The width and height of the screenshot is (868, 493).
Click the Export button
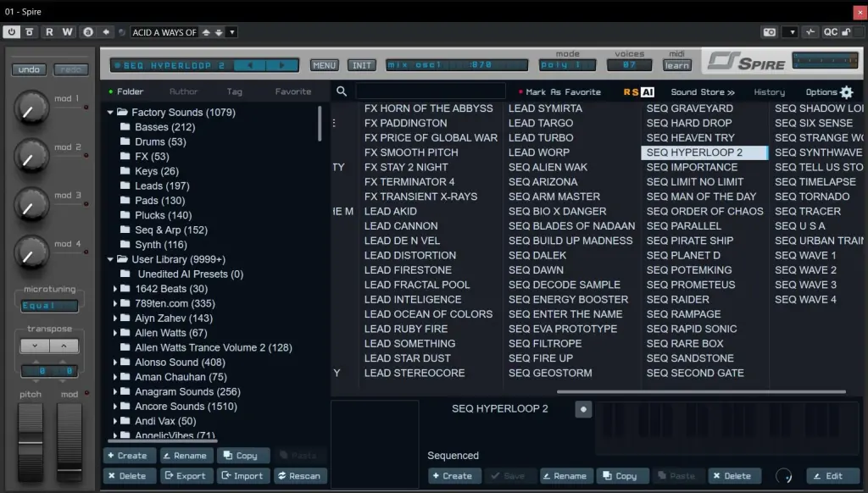coord(186,476)
